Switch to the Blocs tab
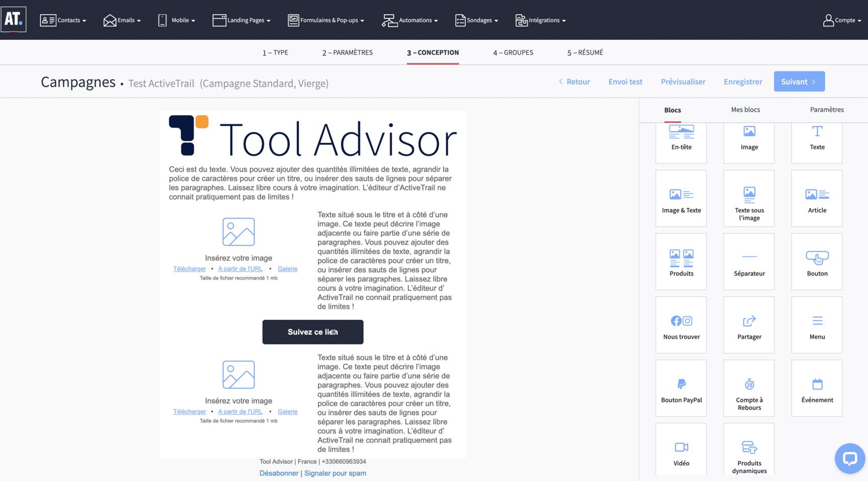 672,110
